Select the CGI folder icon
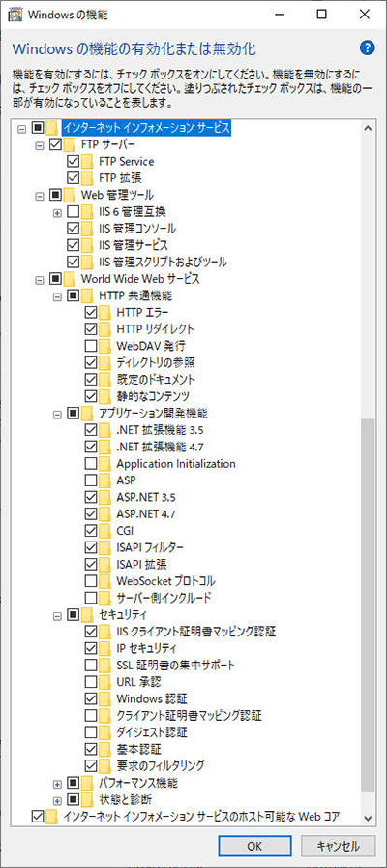This screenshot has height=868, width=387. pos(104,530)
